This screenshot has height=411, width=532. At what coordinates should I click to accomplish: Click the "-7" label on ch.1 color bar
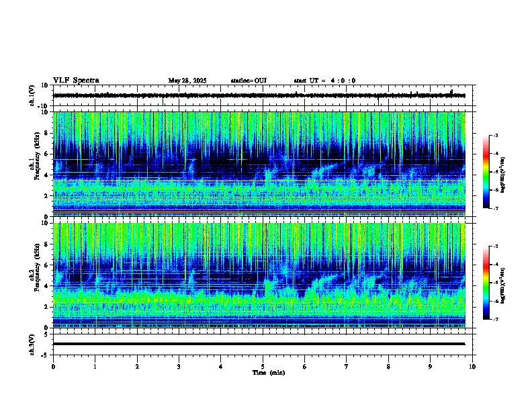pyautogui.click(x=495, y=209)
